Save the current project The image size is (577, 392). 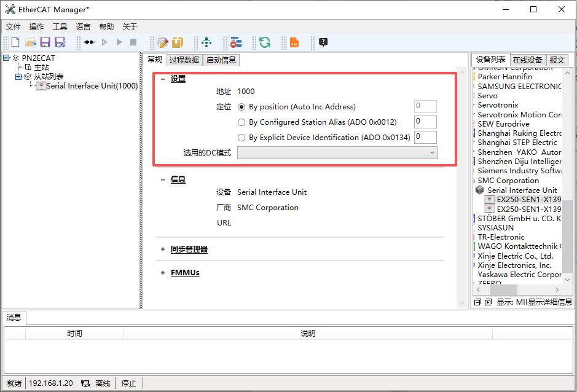point(45,42)
